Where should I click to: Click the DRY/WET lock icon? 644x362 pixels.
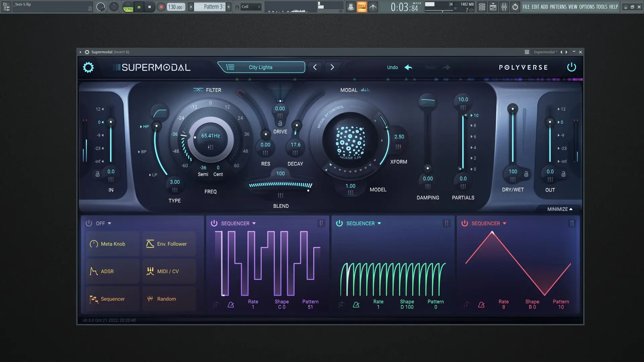pyautogui.click(x=526, y=174)
